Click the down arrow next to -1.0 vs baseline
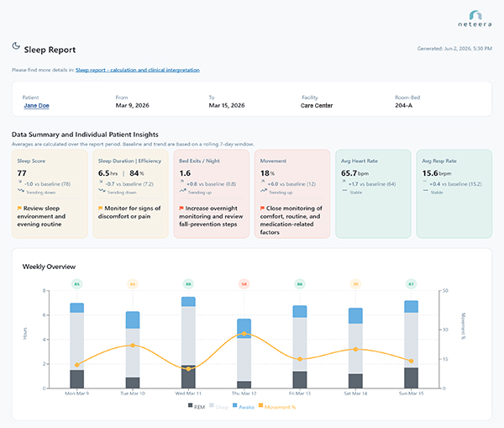This screenshot has height=428, width=504. [x=20, y=182]
